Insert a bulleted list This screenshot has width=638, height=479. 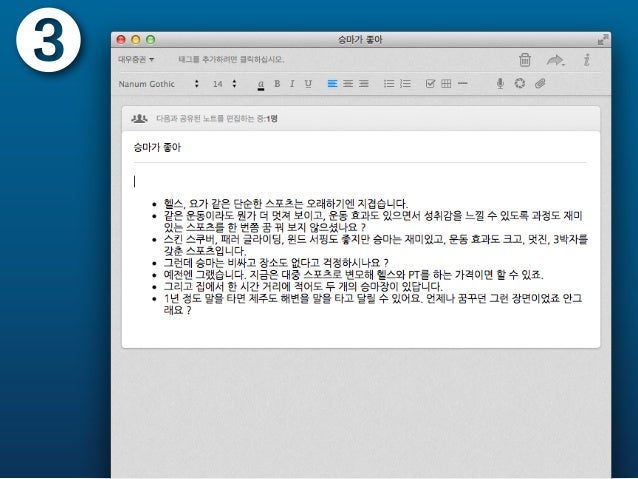pos(389,83)
